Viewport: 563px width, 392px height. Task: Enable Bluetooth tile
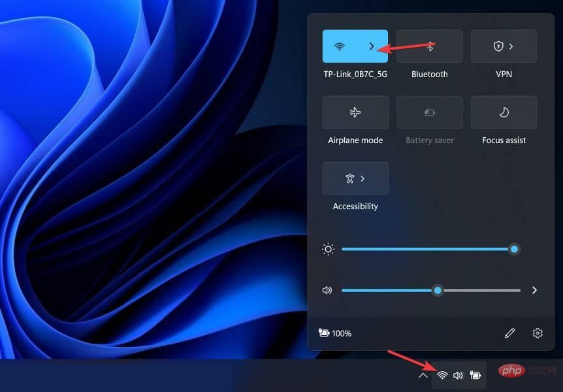tap(430, 46)
